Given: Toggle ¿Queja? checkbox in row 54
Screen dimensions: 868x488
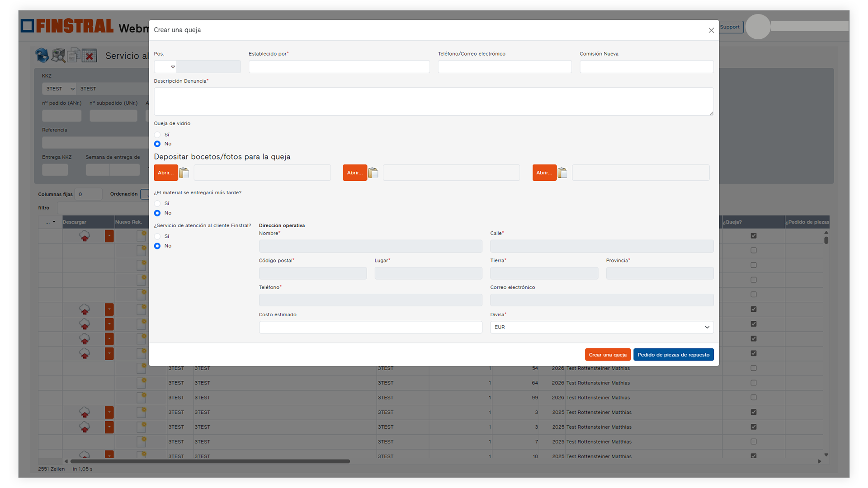Looking at the screenshot, I should coord(754,368).
